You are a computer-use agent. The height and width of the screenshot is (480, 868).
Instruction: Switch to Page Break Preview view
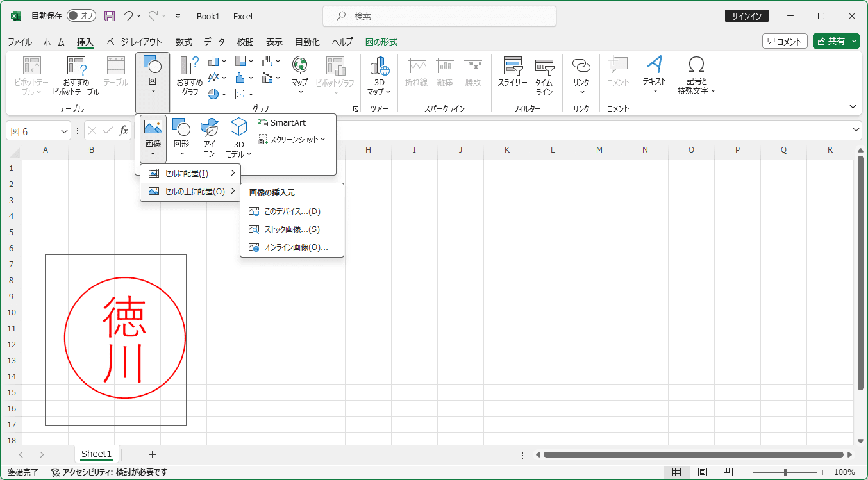point(728,472)
